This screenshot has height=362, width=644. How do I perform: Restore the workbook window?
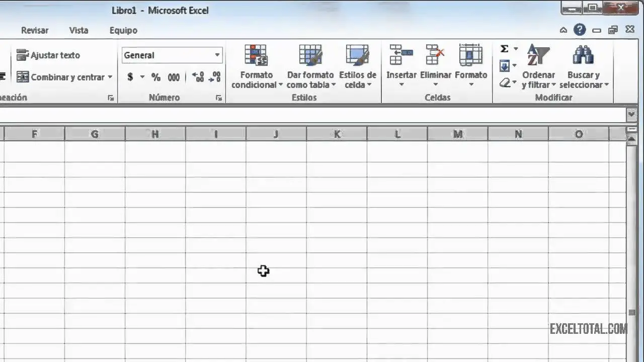coord(613,30)
